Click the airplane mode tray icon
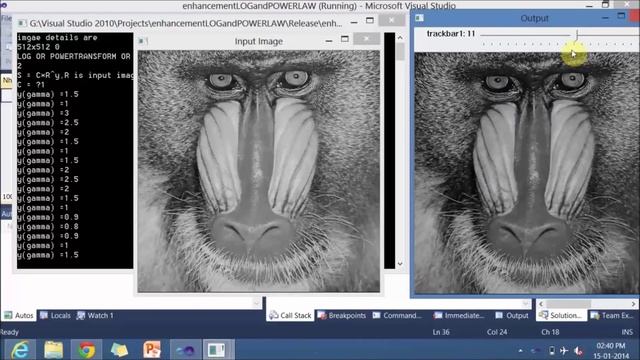The image size is (640, 360). coord(564,350)
